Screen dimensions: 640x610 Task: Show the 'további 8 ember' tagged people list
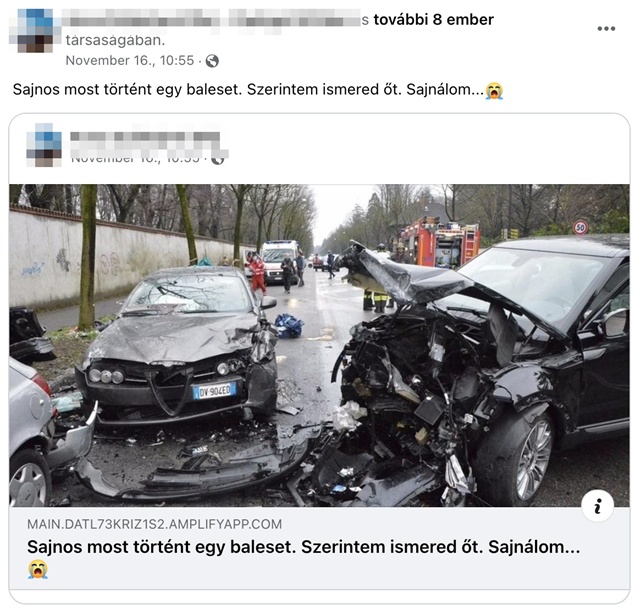click(434, 20)
